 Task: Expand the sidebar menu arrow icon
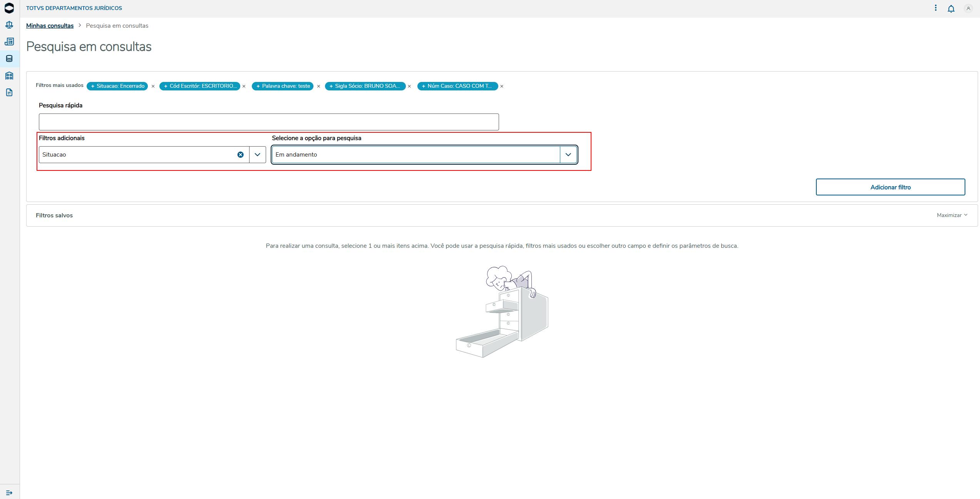click(x=9, y=492)
